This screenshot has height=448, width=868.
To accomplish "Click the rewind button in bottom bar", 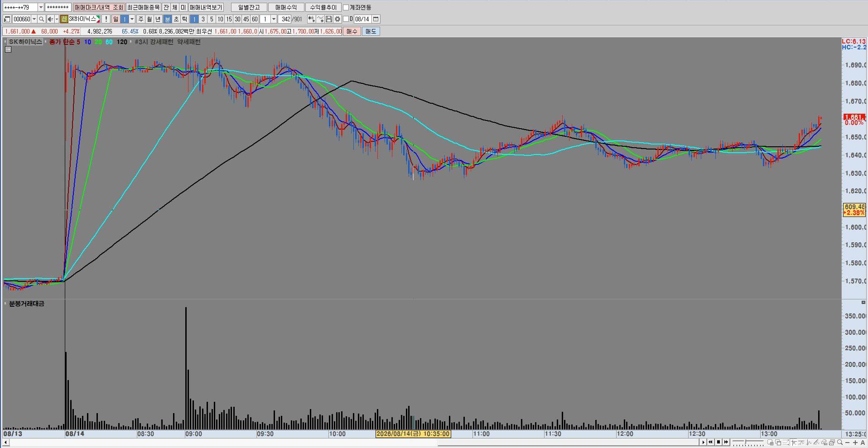I will (x=711, y=442).
